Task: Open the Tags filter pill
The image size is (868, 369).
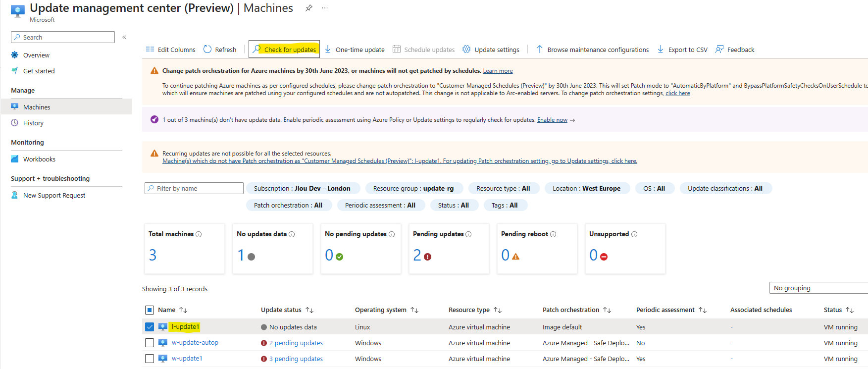Action: click(x=505, y=205)
